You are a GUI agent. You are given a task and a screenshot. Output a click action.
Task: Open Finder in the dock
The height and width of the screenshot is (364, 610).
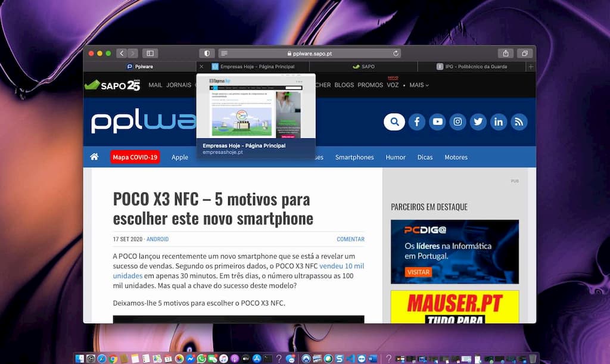tap(80, 359)
